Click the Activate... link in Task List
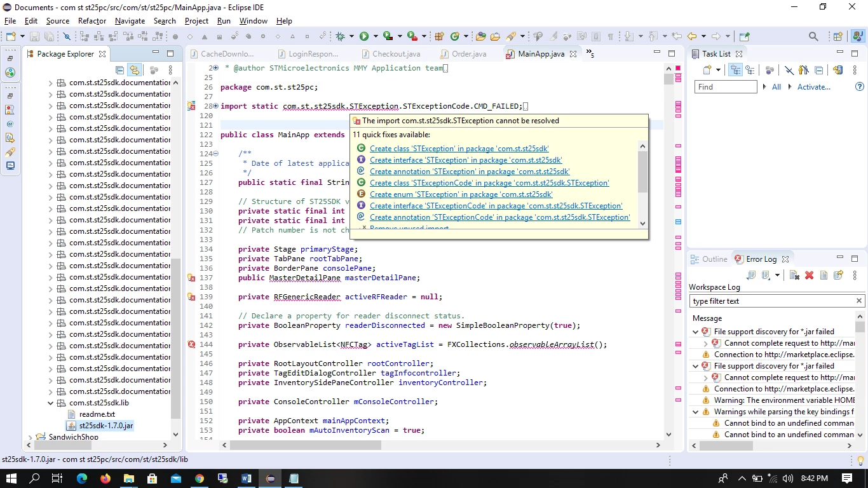Image resolution: width=868 pixels, height=488 pixels. click(x=814, y=87)
